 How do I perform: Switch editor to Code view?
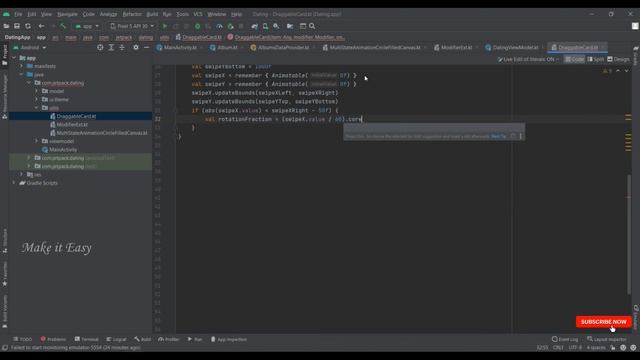(x=574, y=59)
